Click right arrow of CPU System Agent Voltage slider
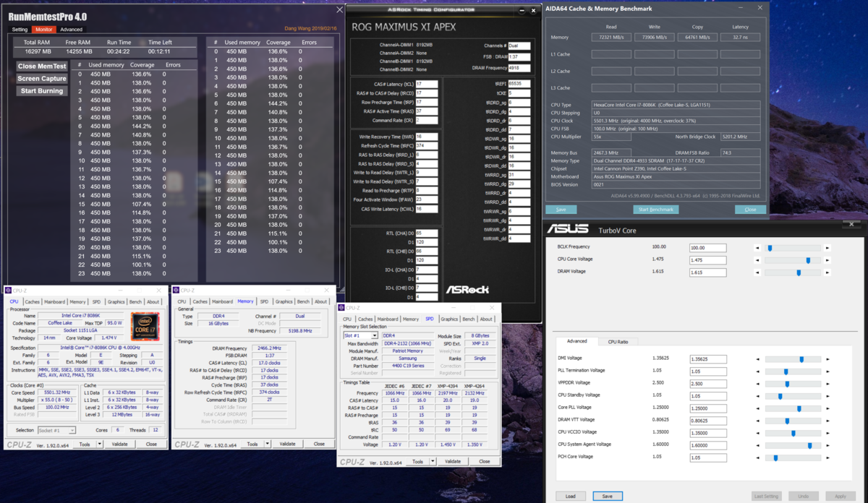The height and width of the screenshot is (503, 868). click(827, 445)
